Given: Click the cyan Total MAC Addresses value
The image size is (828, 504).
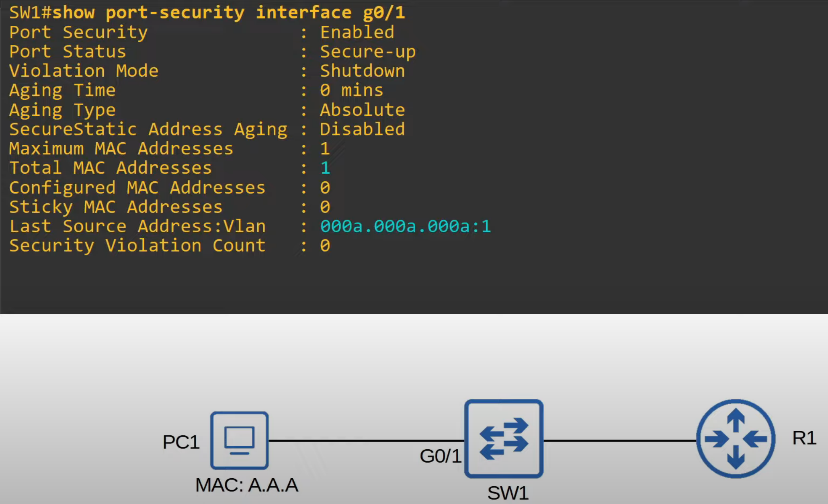Looking at the screenshot, I should [x=325, y=168].
